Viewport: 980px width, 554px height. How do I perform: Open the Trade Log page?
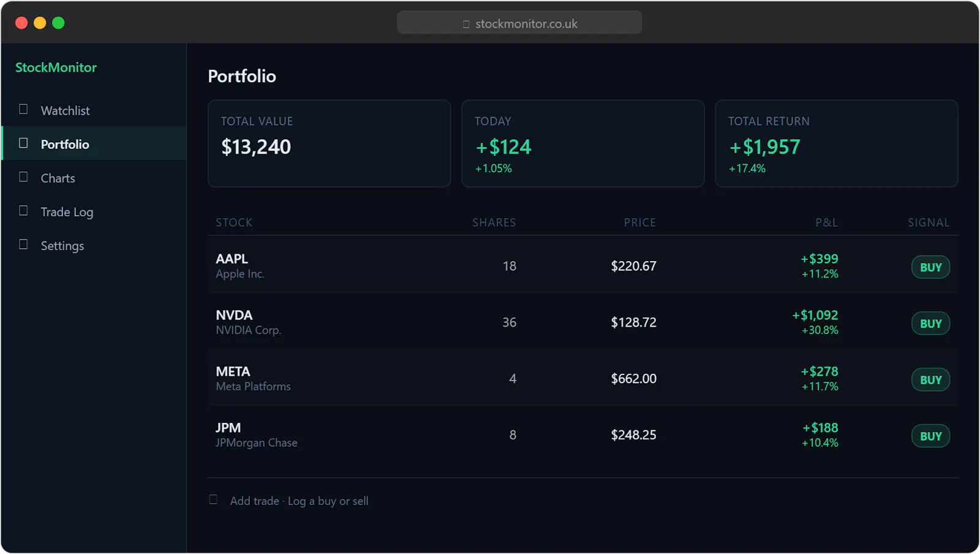(x=94, y=211)
